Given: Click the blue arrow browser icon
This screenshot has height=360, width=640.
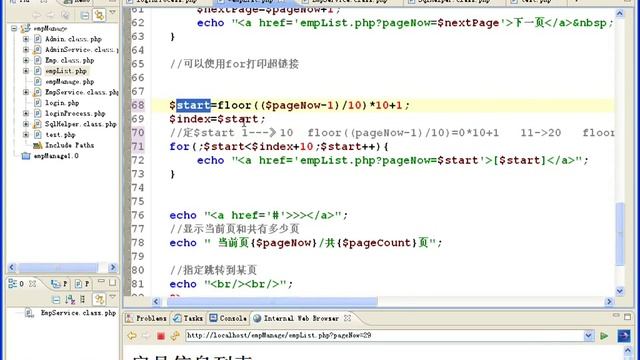Looking at the screenshot, I should [x=623, y=336].
